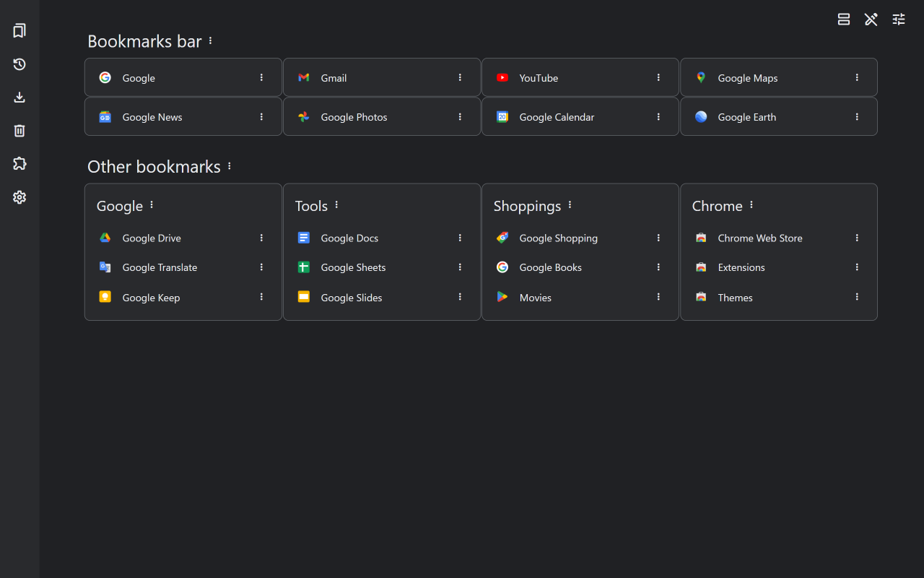Image resolution: width=924 pixels, height=578 pixels.
Task: Click the YouTube play icon
Action: [502, 77]
